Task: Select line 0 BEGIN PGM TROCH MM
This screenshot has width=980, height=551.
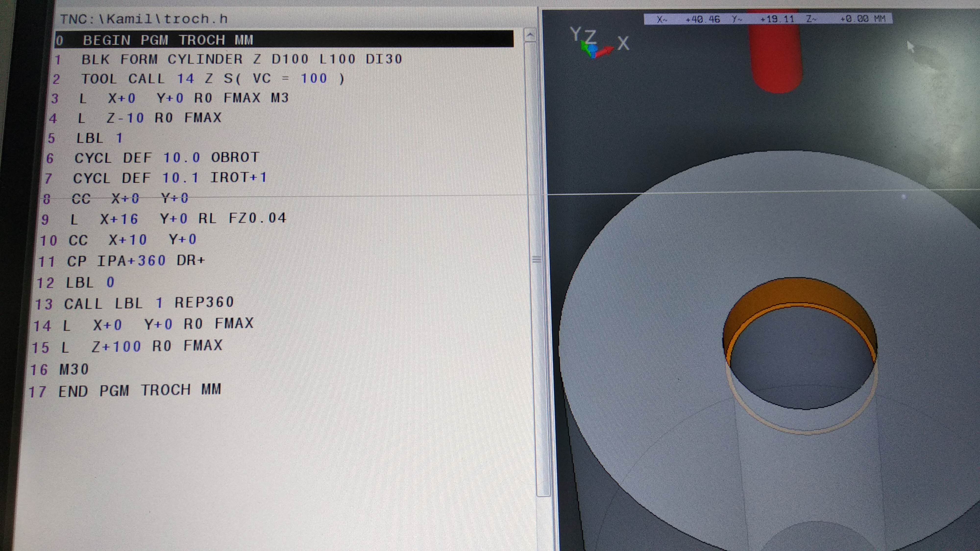Action: pos(284,39)
